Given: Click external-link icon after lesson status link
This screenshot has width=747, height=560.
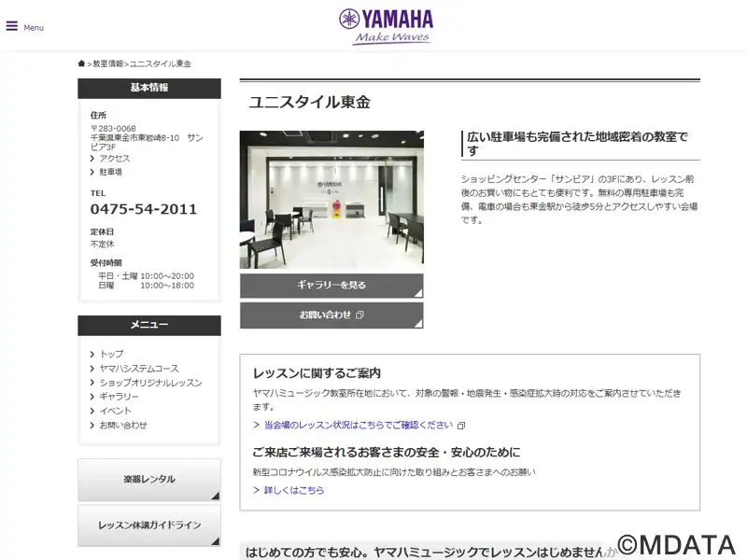Looking at the screenshot, I should pyautogui.click(x=461, y=426).
